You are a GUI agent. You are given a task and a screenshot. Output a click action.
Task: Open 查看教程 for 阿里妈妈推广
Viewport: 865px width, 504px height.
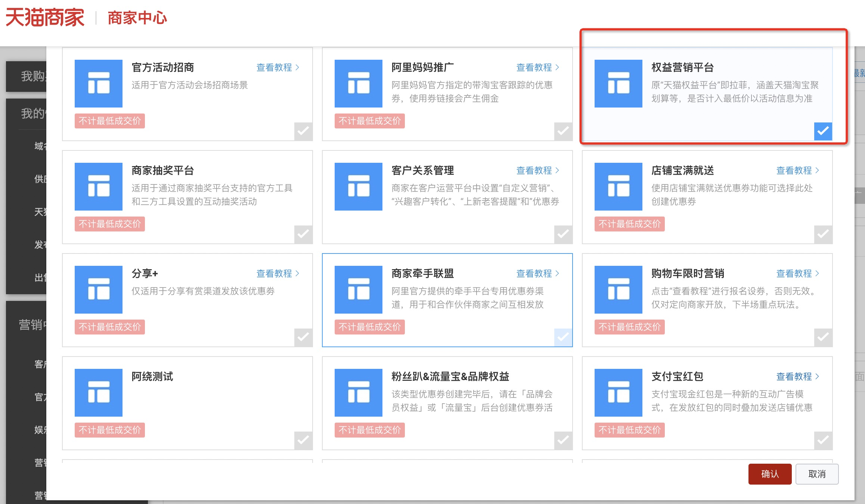click(538, 68)
